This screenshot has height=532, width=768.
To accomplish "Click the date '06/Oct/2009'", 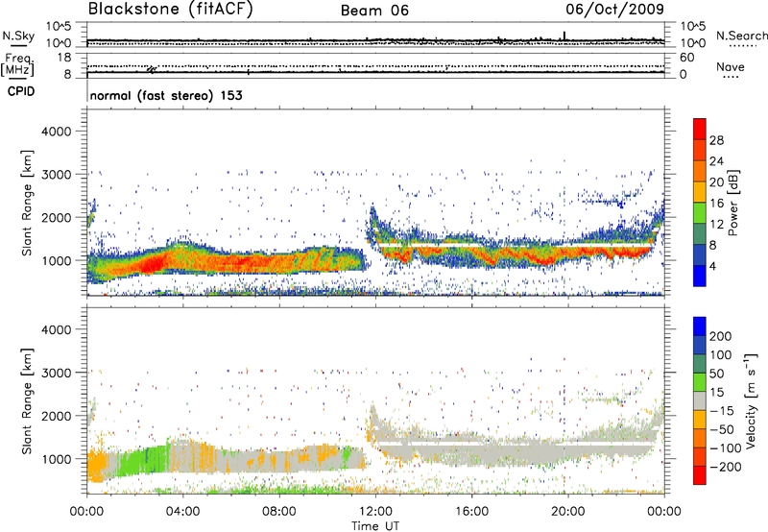I will tap(614, 10).
